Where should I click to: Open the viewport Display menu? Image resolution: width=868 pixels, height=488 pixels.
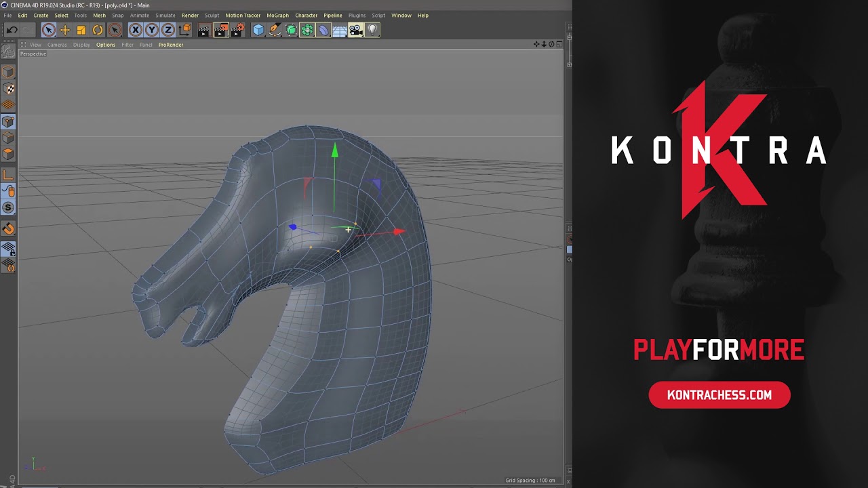tap(81, 45)
